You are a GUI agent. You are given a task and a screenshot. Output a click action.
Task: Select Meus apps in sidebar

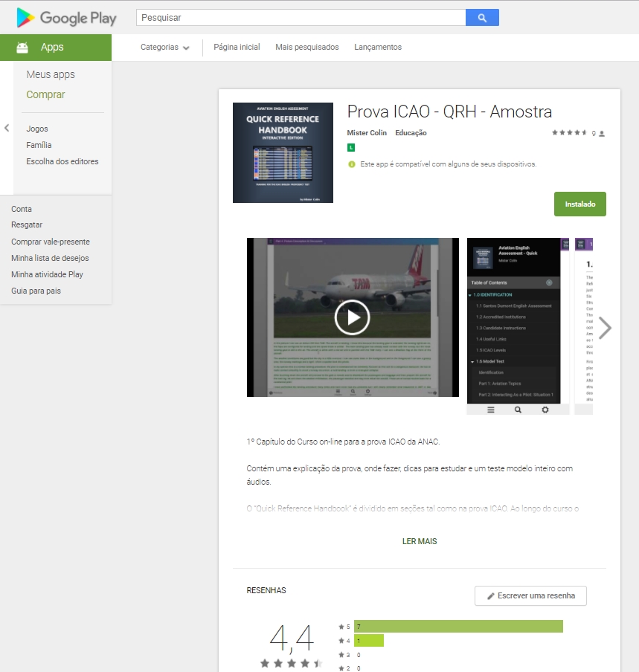pos(51,74)
